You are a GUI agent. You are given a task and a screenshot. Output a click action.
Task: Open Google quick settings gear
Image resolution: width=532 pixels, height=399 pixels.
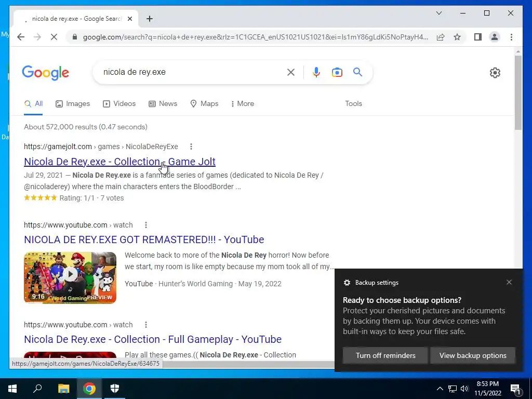coord(495,73)
